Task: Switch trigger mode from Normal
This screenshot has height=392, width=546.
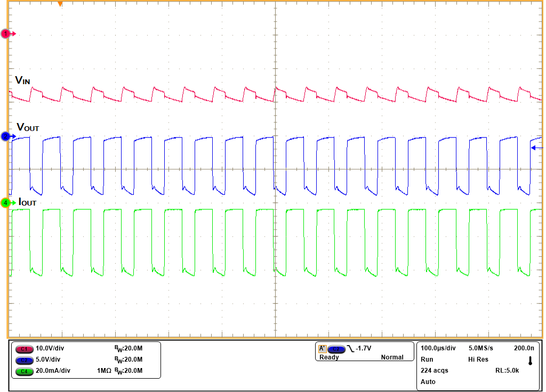Action: [393, 357]
